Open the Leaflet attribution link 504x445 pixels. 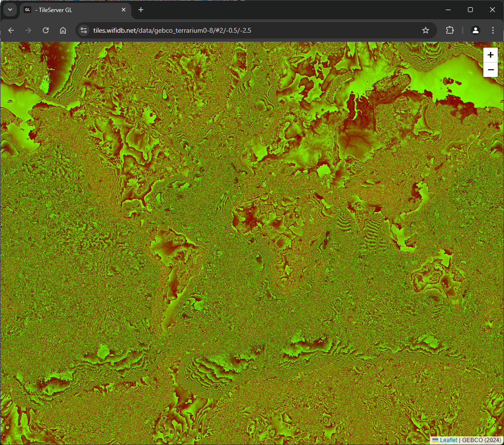[x=448, y=440]
